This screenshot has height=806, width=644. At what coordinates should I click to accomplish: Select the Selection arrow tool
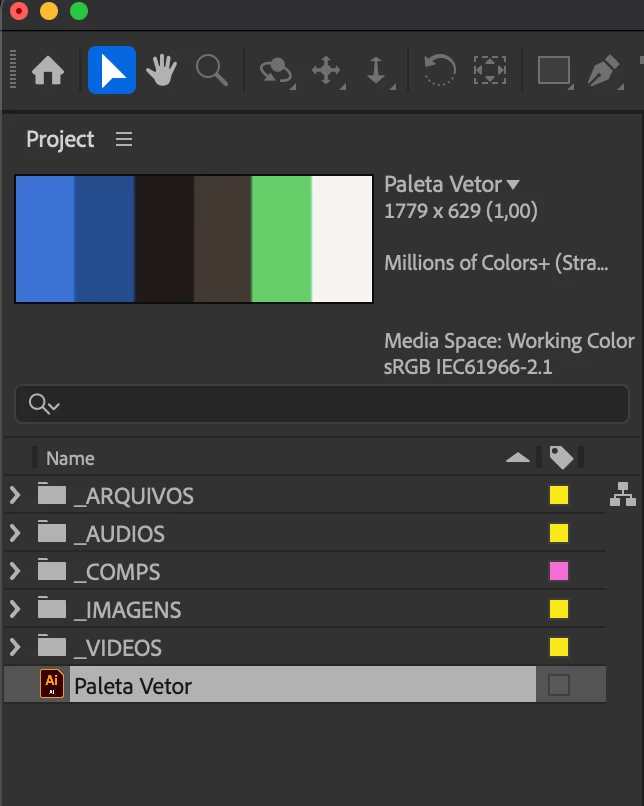point(111,71)
